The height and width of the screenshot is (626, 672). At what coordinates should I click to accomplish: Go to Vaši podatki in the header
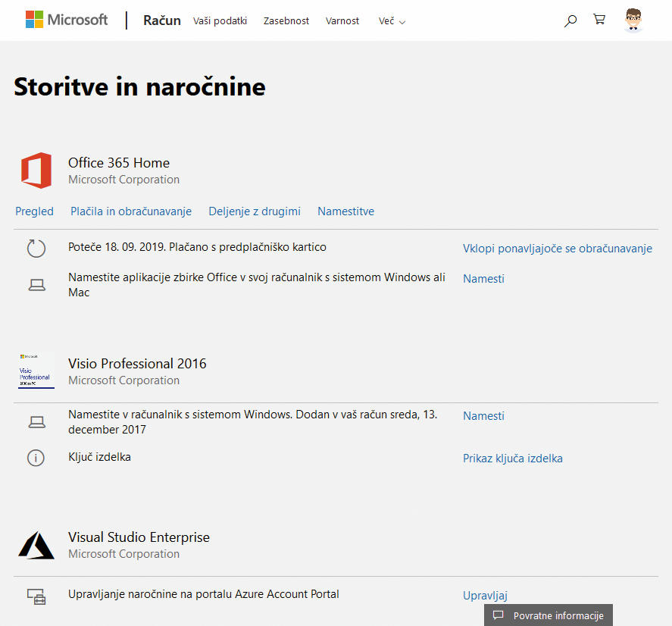point(220,21)
